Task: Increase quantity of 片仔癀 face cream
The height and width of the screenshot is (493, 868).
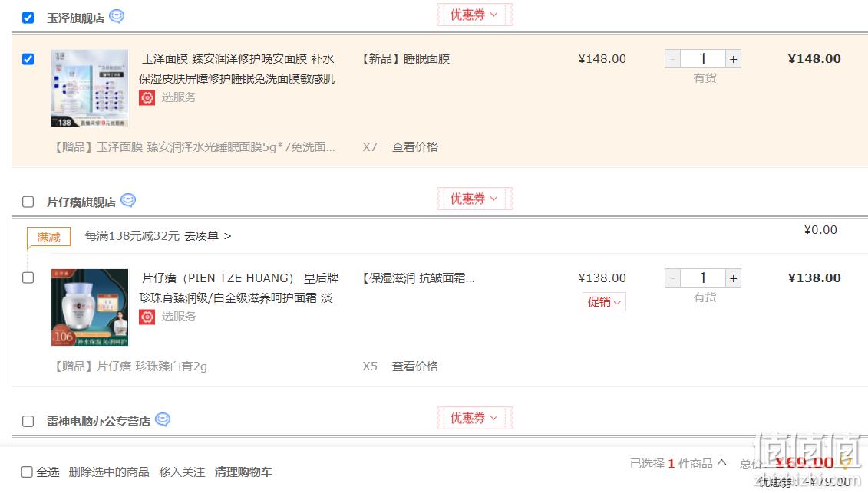Action: pyautogui.click(x=733, y=278)
